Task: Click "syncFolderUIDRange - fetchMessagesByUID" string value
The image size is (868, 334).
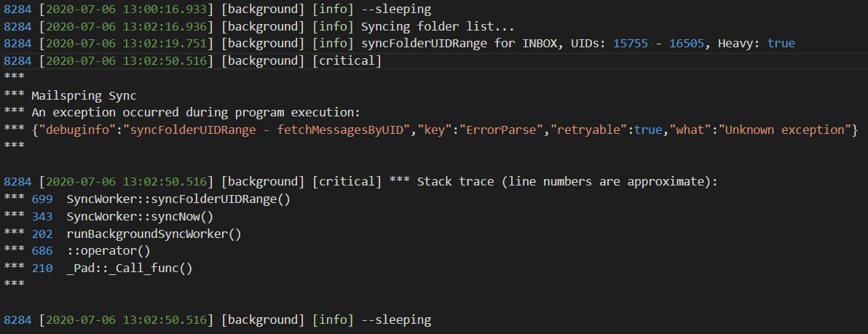Action: (x=265, y=130)
